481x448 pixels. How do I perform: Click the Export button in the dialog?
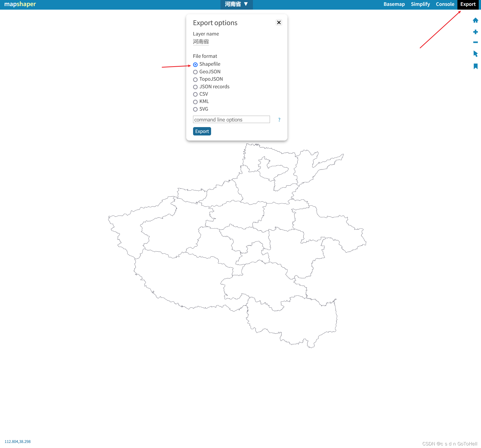(x=202, y=131)
